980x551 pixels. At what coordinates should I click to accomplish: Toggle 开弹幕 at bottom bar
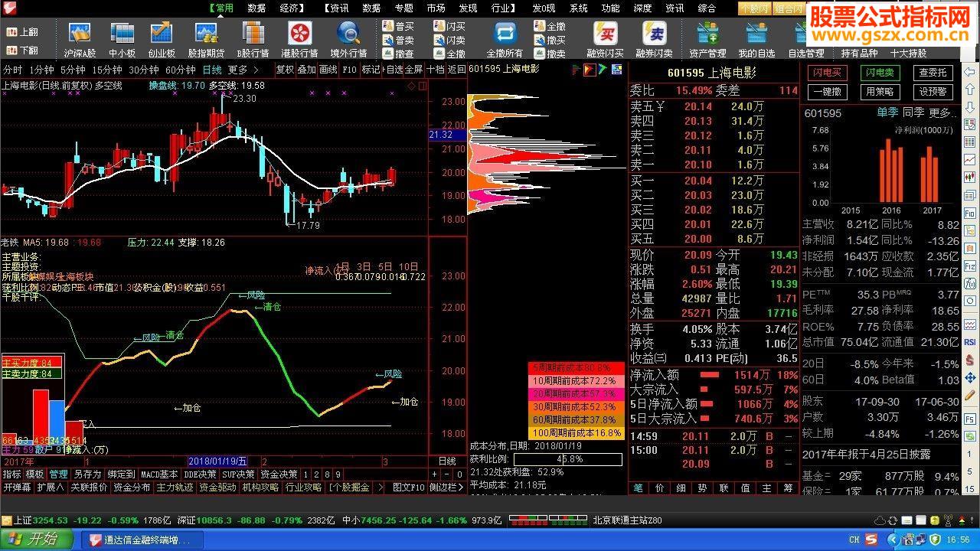(x=17, y=487)
